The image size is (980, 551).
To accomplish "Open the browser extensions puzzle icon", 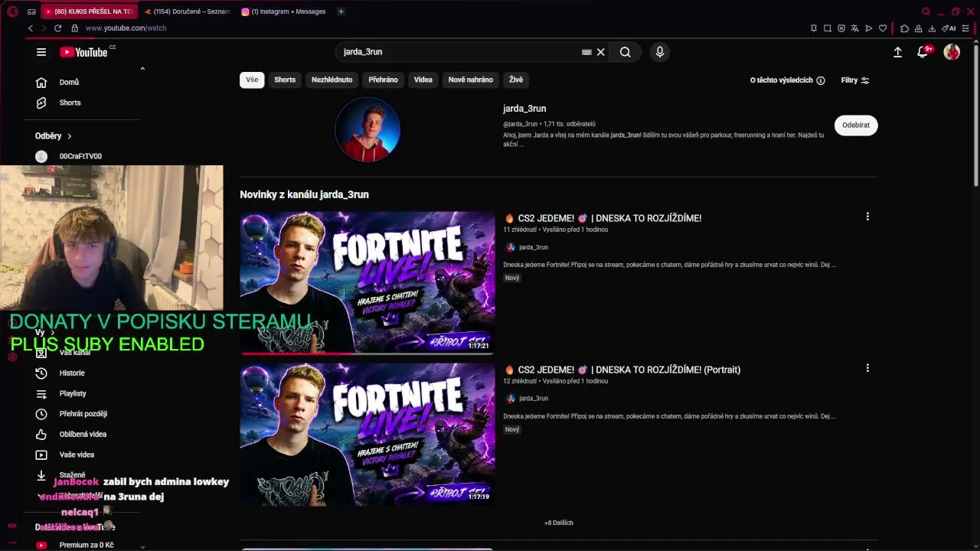I will [x=904, y=28].
